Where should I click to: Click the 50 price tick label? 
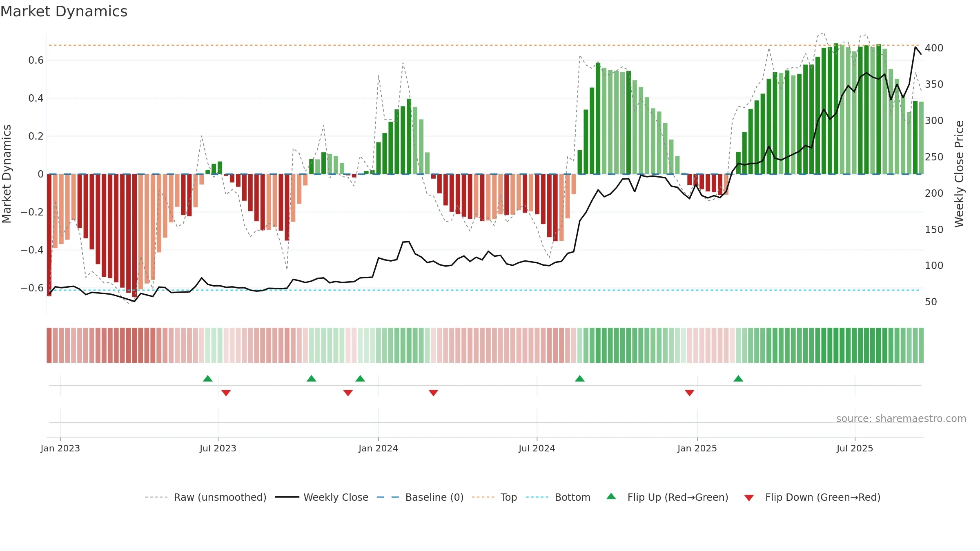(x=931, y=302)
